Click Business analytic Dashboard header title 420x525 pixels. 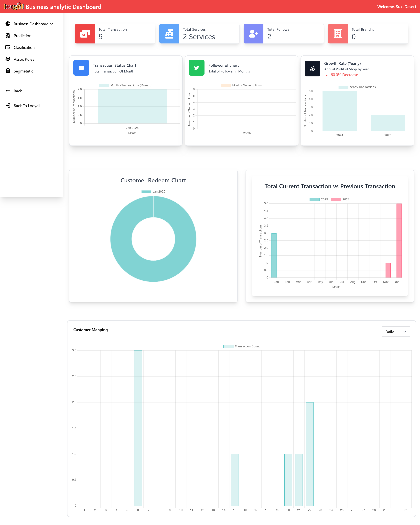[64, 7]
